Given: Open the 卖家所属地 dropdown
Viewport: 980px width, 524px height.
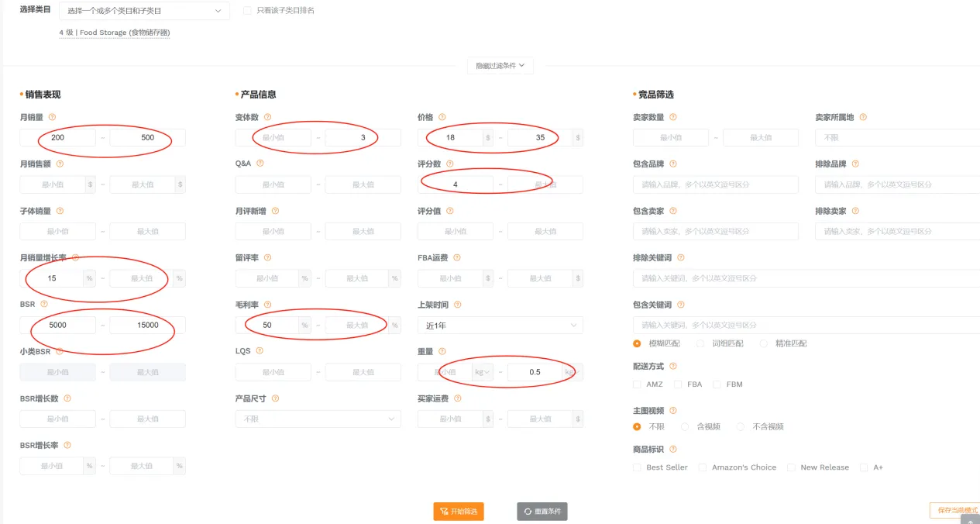Looking at the screenshot, I should click(897, 137).
